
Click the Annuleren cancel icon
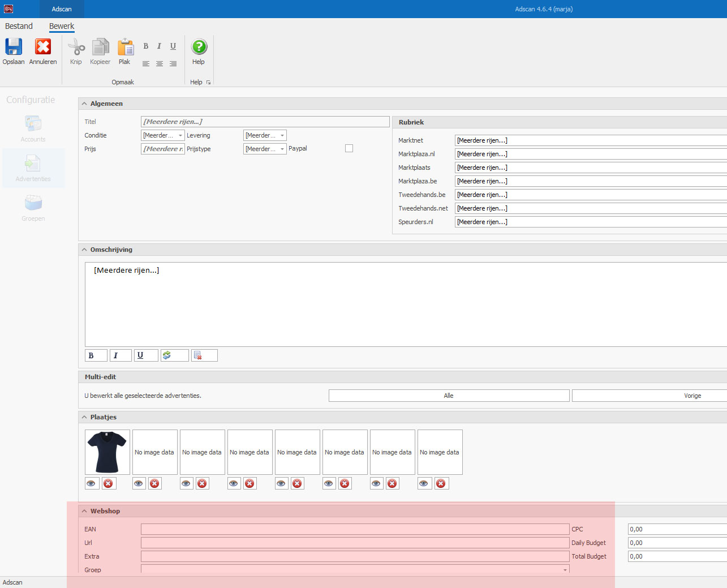click(x=43, y=47)
